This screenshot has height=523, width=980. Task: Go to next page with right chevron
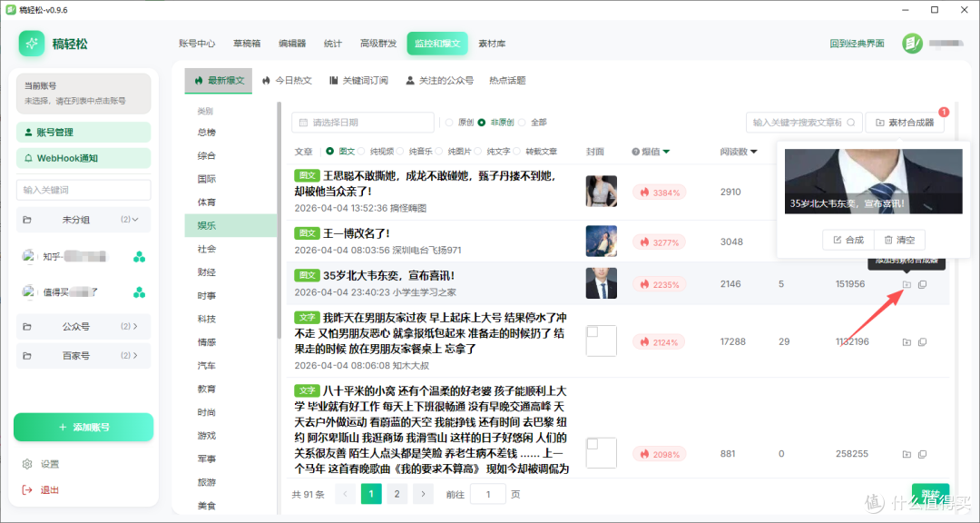click(x=423, y=494)
